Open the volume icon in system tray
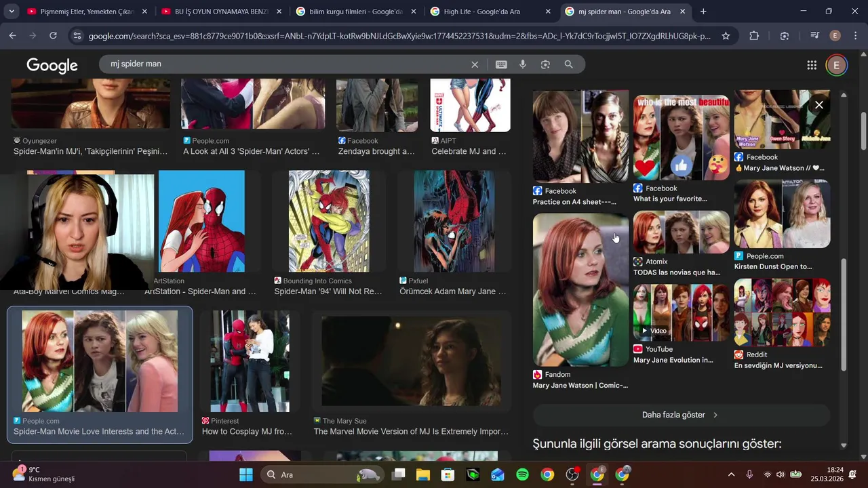This screenshot has width=868, height=488. [780, 474]
